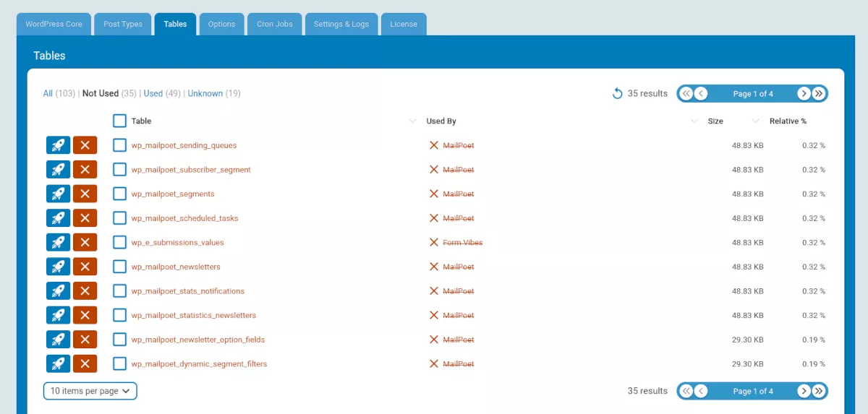Switch to the Cron Jobs tab
The height and width of the screenshot is (414, 868).
click(x=275, y=24)
